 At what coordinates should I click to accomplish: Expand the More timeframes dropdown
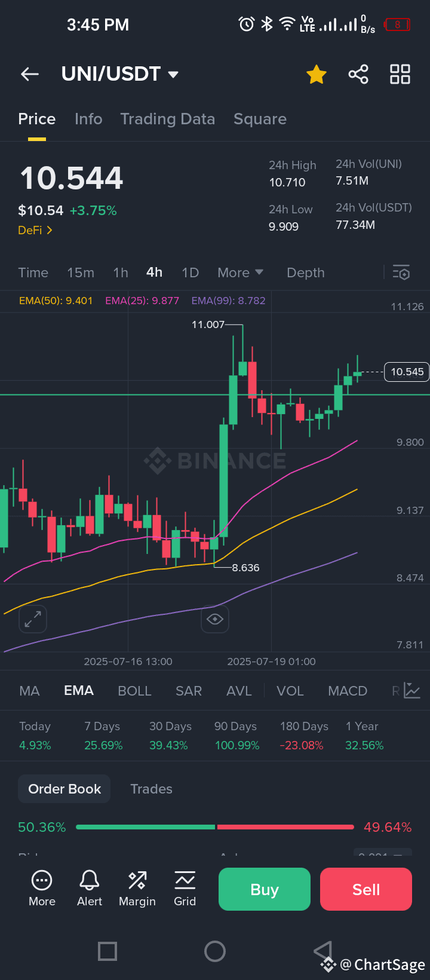(240, 272)
